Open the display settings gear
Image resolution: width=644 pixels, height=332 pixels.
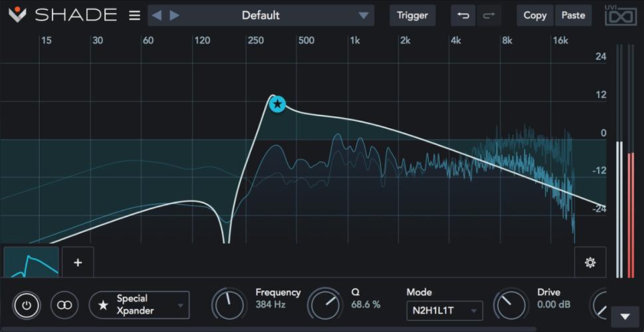point(590,262)
